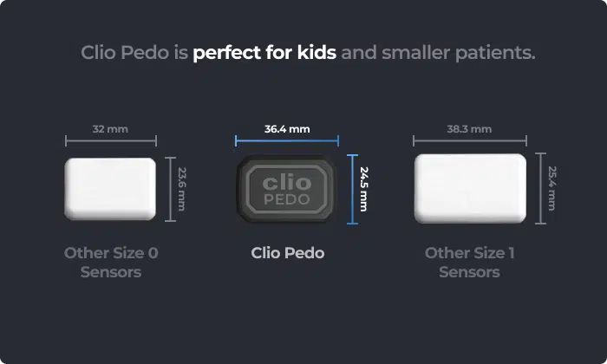This screenshot has width=607, height=364.
Task: Select the Other Size 1 sensor image
Action: [470, 188]
